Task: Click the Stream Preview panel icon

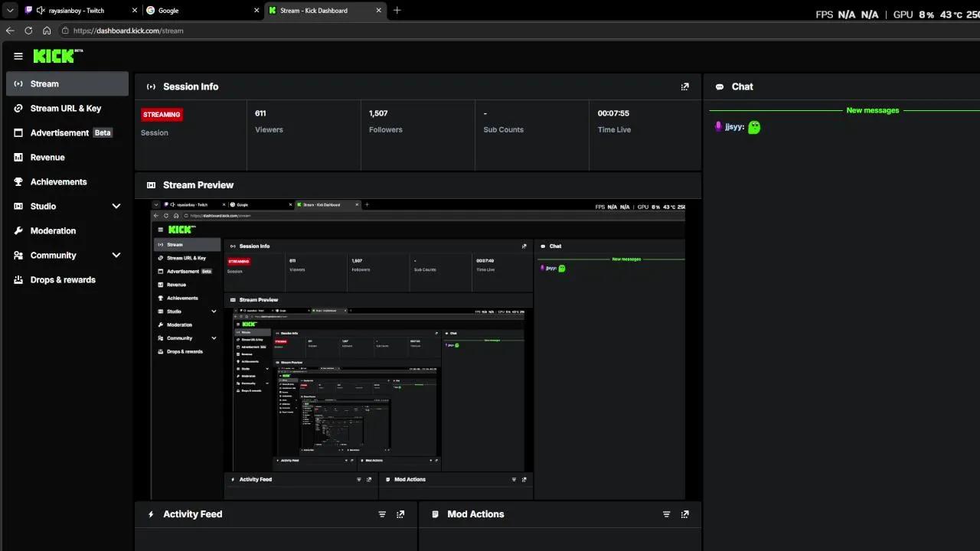Action: click(151, 185)
